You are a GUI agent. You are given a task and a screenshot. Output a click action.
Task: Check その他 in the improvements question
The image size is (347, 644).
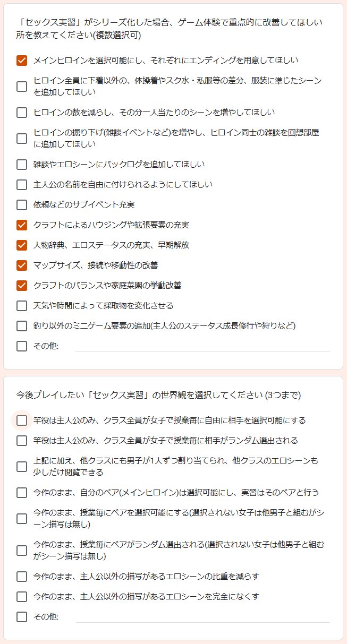(22, 346)
